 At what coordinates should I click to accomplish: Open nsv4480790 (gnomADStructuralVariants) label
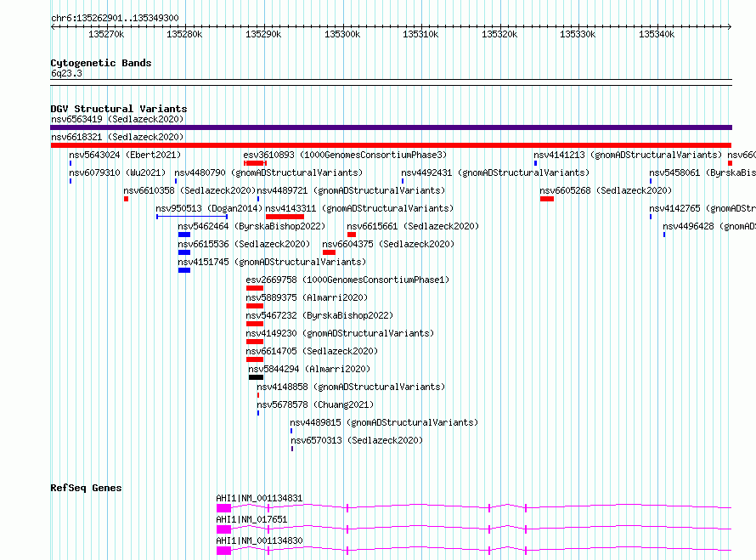point(268,173)
